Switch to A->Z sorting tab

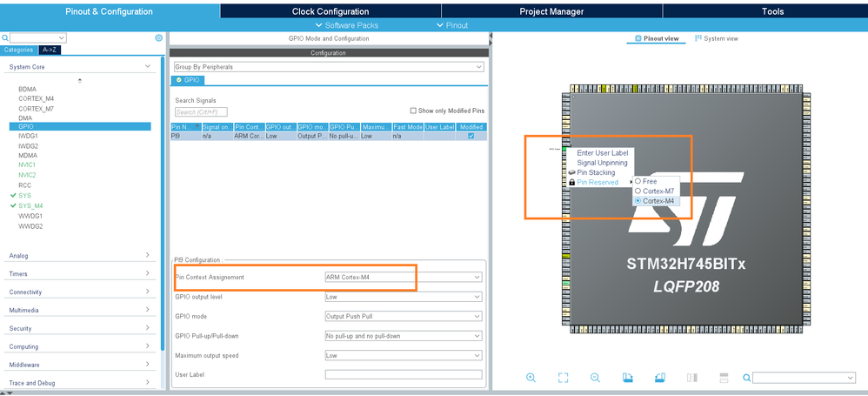coord(50,50)
